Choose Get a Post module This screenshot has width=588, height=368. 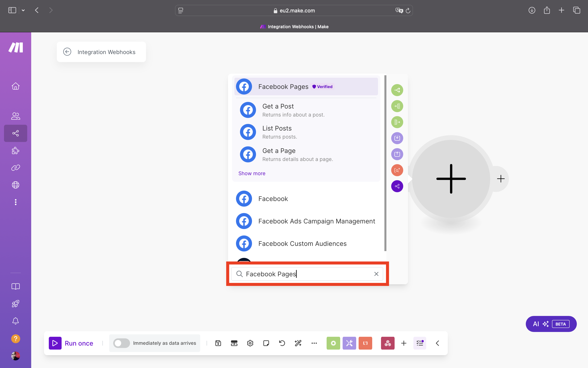pos(306,110)
